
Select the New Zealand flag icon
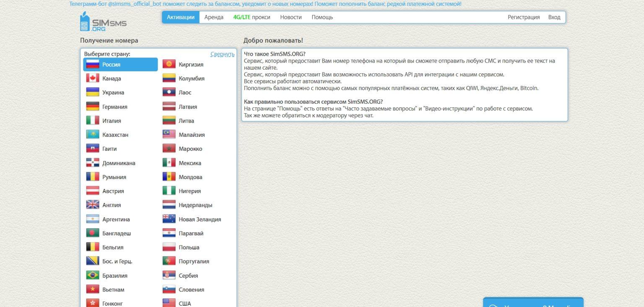[168, 219]
